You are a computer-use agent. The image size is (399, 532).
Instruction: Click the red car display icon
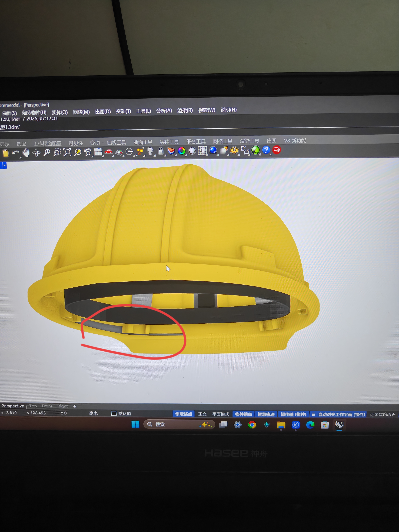[108, 152]
